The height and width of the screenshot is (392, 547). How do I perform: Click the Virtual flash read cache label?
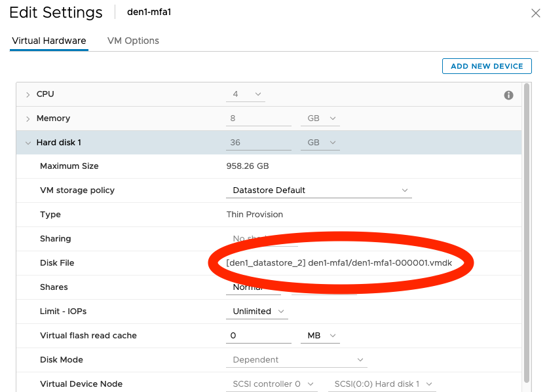pyautogui.click(x=88, y=336)
